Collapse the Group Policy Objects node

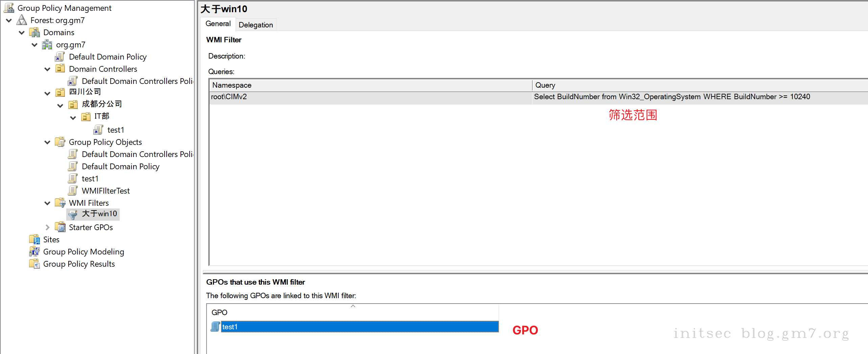coord(47,142)
